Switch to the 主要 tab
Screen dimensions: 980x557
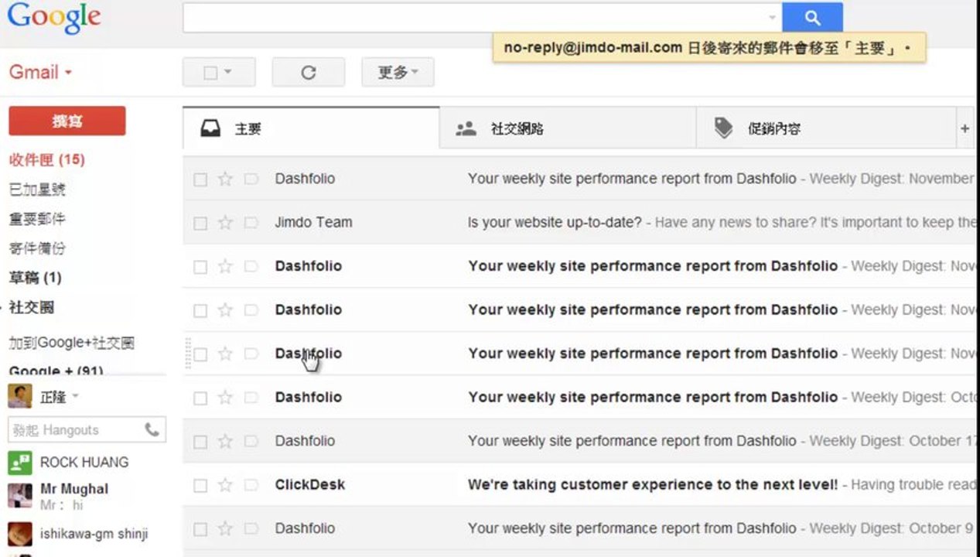pyautogui.click(x=311, y=128)
